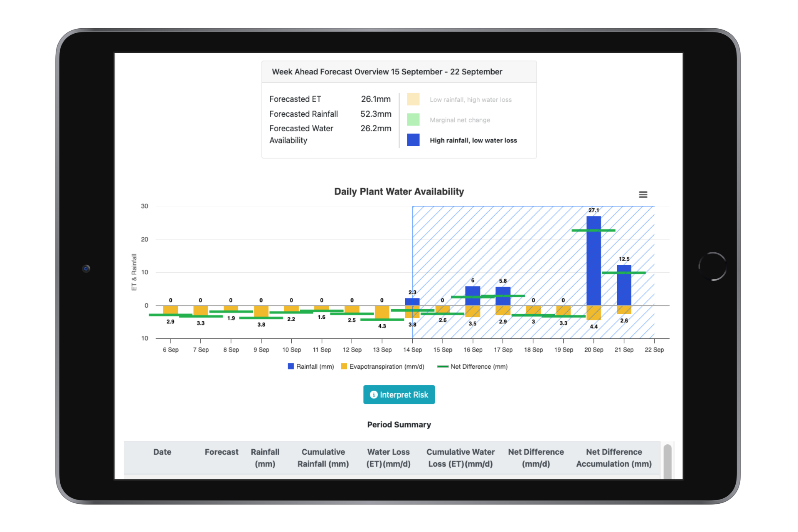Click the Rainfall (mm) blue legend marker
798x532 pixels.
point(290,366)
